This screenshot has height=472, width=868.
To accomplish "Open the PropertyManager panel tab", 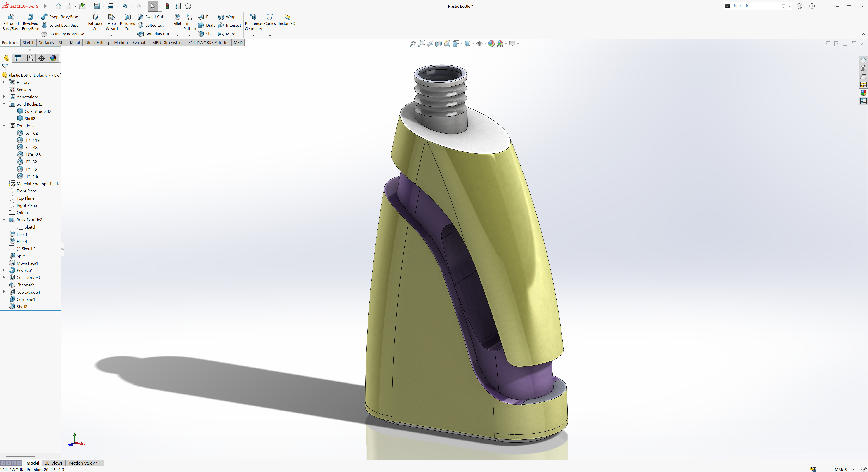I will [18, 58].
